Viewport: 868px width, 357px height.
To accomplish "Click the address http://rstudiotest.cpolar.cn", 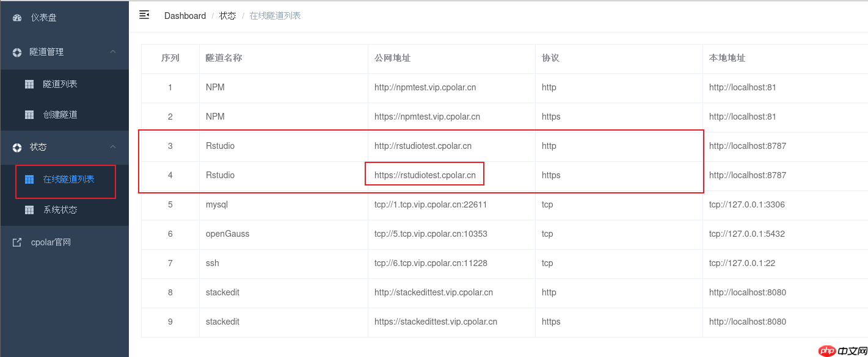I will (423, 146).
